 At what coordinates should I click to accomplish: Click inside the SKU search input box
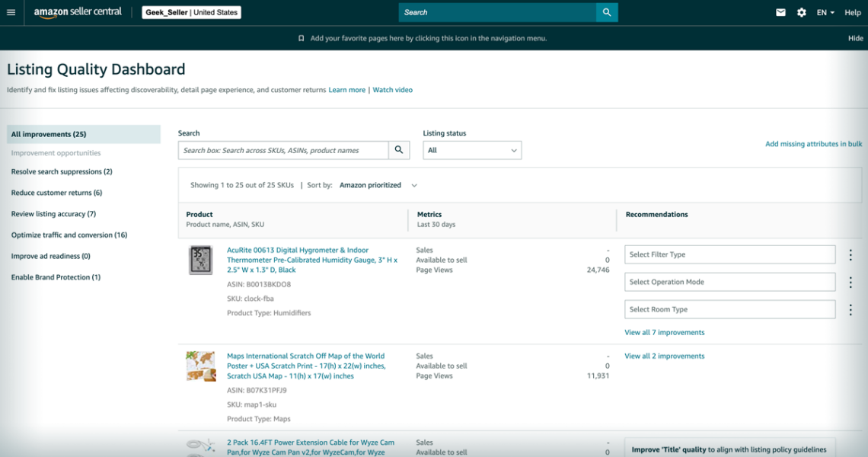click(x=282, y=149)
